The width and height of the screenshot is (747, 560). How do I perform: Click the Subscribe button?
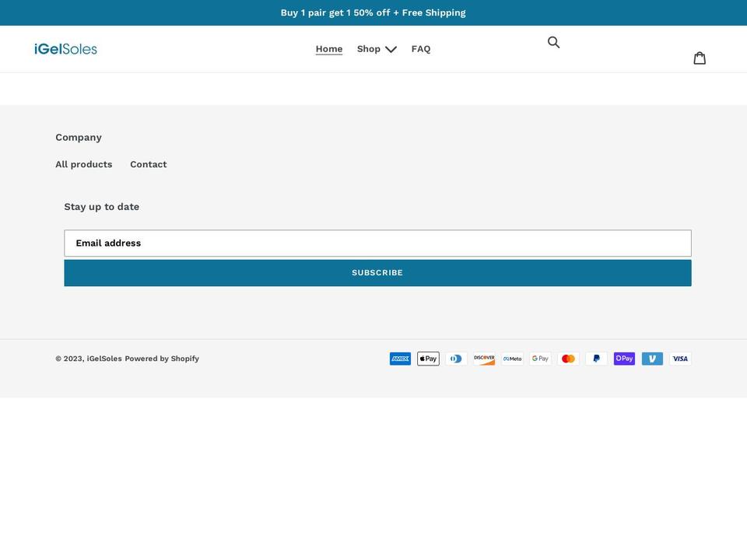click(378, 273)
